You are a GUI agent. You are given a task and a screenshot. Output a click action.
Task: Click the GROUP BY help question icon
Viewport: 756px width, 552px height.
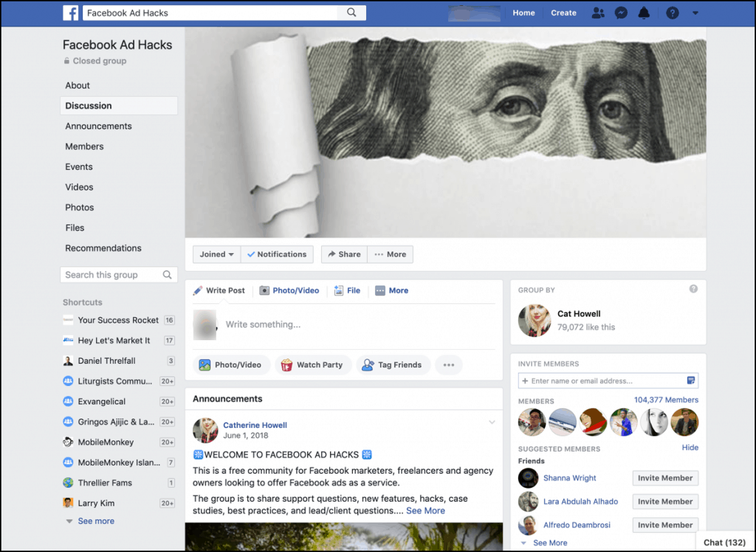tap(693, 289)
